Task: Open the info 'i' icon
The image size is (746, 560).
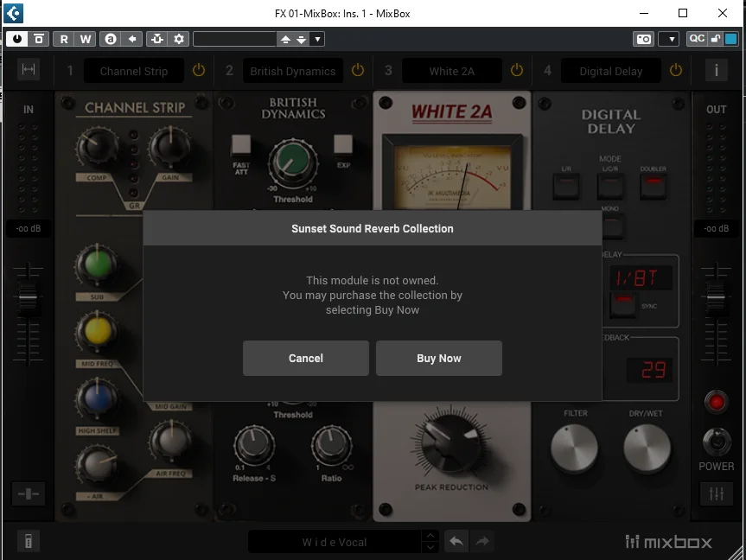Action: (717, 70)
